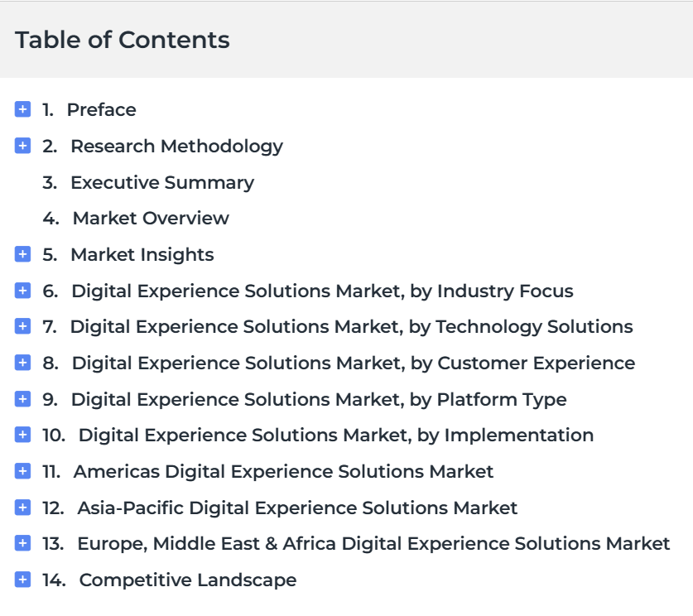The height and width of the screenshot is (616, 693).
Task: Open plus icon next to Asia-Pacific entry
Action: point(22,508)
